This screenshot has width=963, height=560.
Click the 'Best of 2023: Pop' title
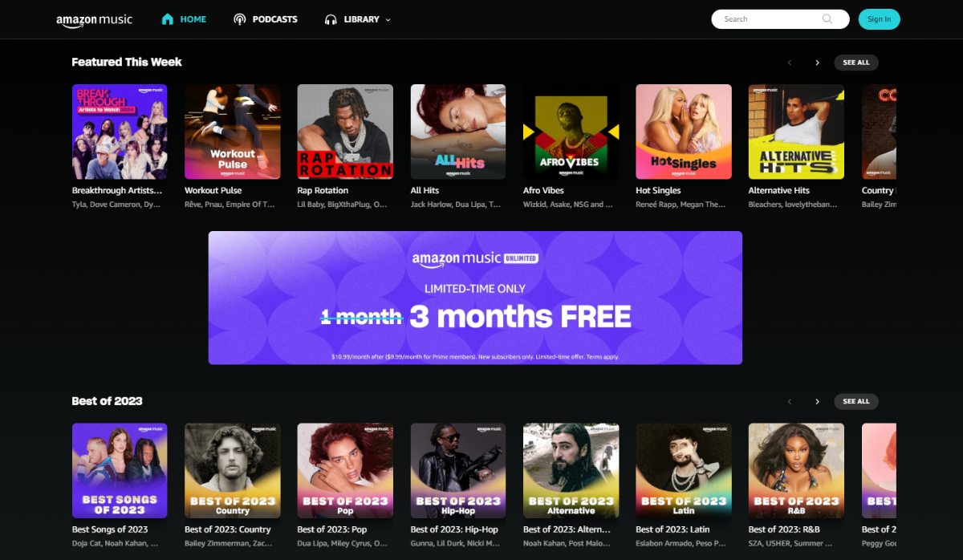[331, 530]
